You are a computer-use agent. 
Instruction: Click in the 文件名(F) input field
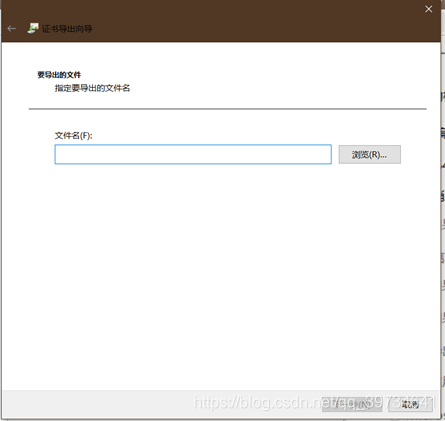[x=193, y=154]
